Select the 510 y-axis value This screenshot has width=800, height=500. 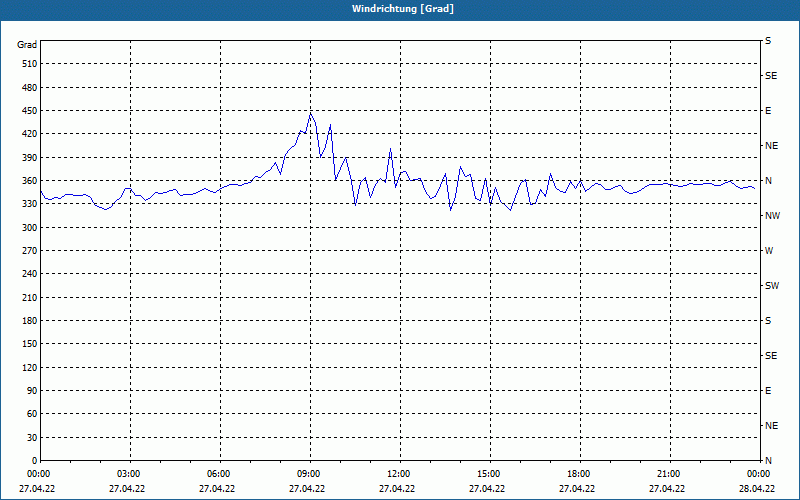29,64
